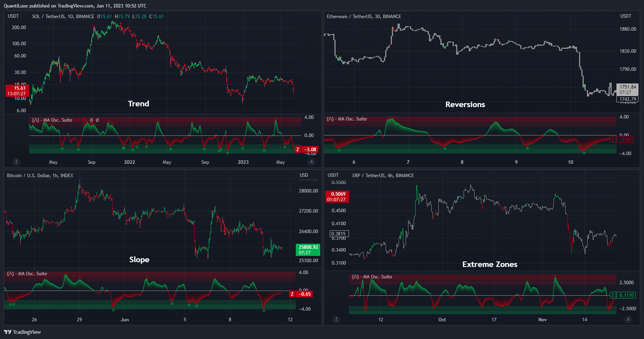
Task: Click the boxed 0.3815 price label
Action: point(339,234)
